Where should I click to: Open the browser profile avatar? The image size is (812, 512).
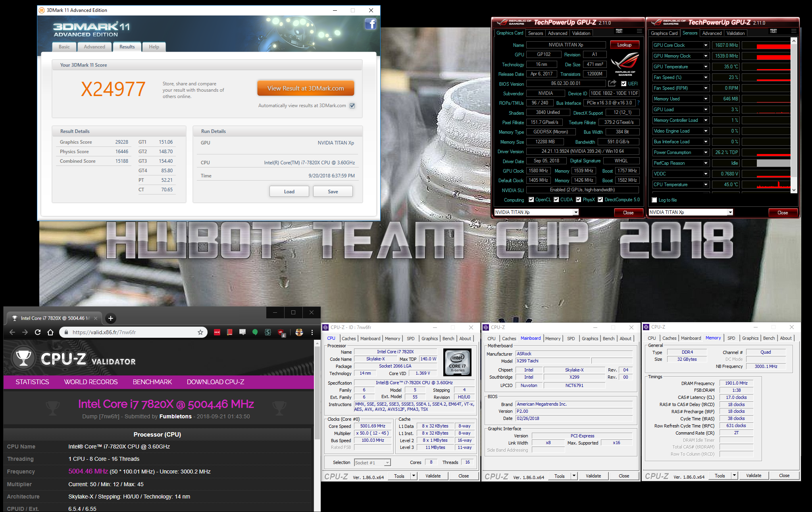coord(299,332)
